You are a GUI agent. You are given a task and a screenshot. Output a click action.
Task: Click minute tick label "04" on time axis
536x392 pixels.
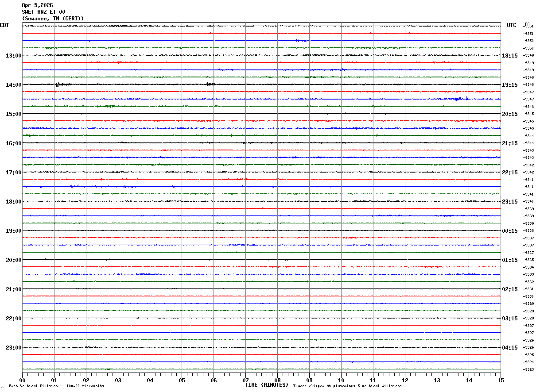click(150, 380)
